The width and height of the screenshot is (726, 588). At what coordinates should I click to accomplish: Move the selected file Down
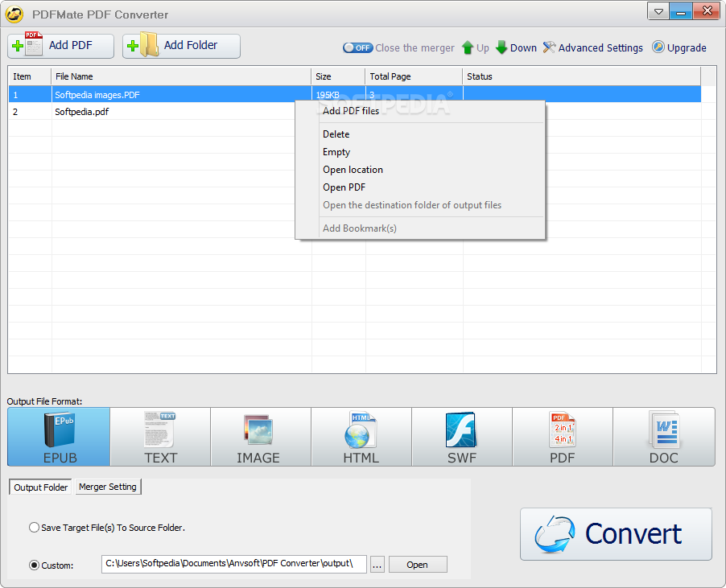pyautogui.click(x=516, y=47)
